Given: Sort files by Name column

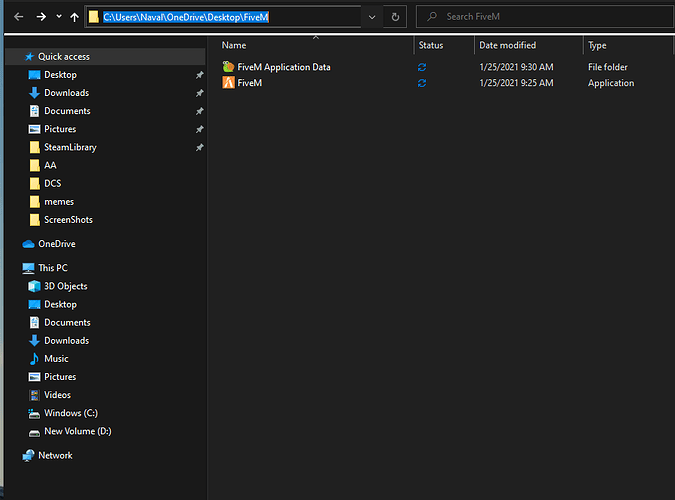Looking at the screenshot, I should pos(234,45).
